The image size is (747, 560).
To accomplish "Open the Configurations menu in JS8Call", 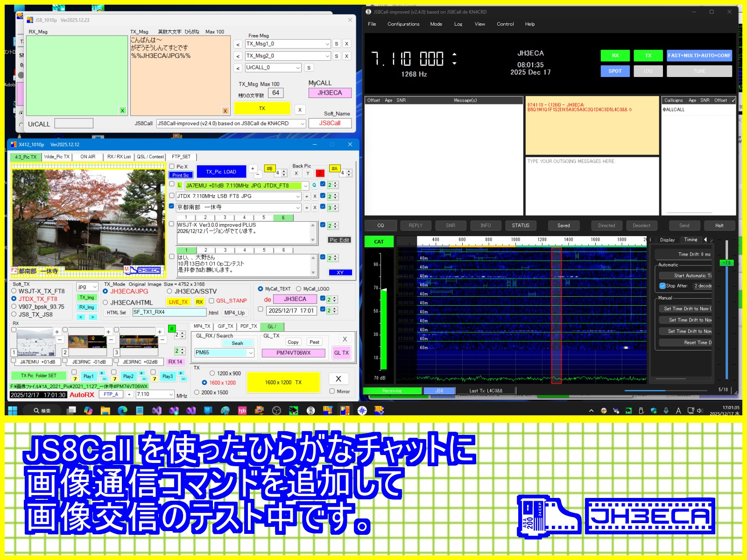I will (403, 24).
